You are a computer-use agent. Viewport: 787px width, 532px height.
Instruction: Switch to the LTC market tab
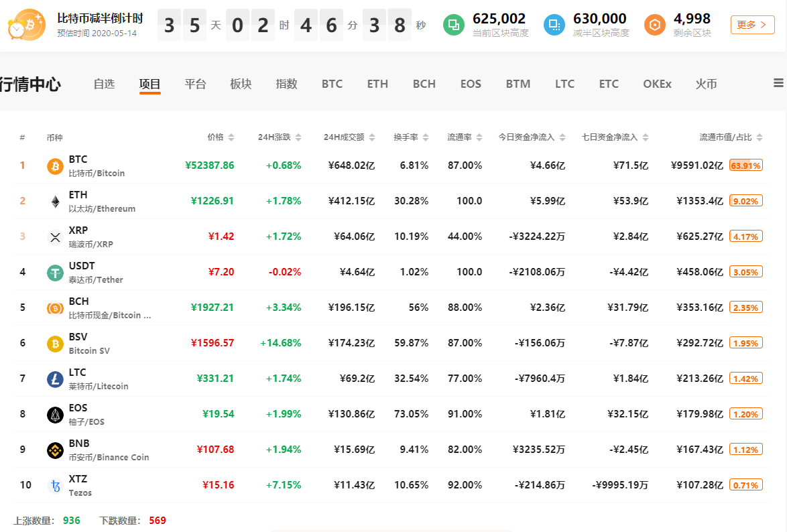tap(564, 84)
